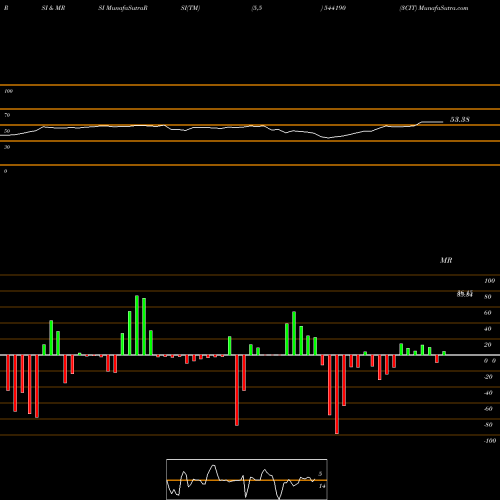
Task: Select the 60 label on MR scale
Action: coord(488,313)
